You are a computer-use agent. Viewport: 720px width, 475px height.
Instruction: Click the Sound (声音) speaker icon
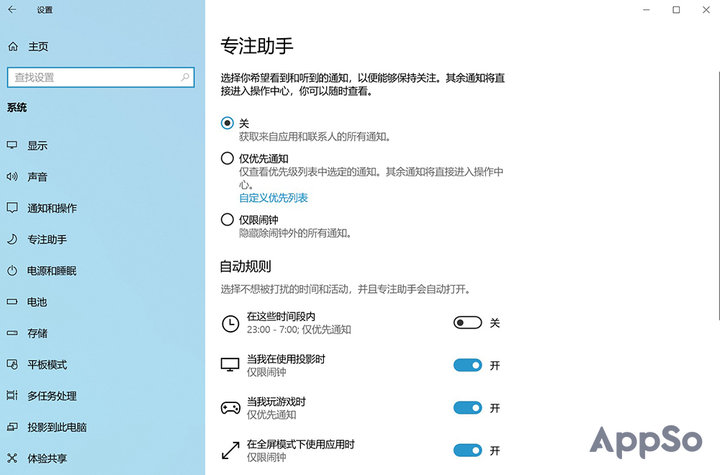click(x=13, y=177)
